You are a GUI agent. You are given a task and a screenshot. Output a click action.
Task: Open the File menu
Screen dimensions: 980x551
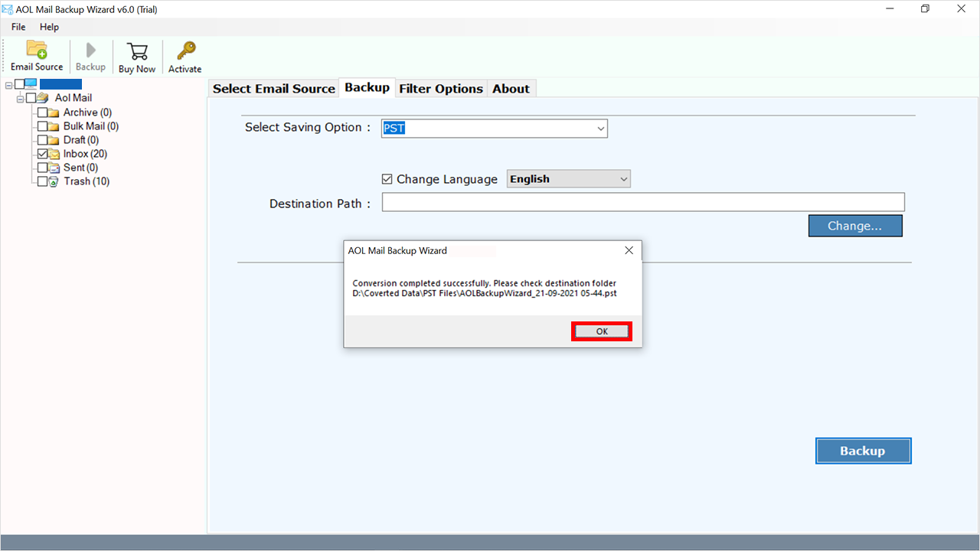(x=18, y=27)
